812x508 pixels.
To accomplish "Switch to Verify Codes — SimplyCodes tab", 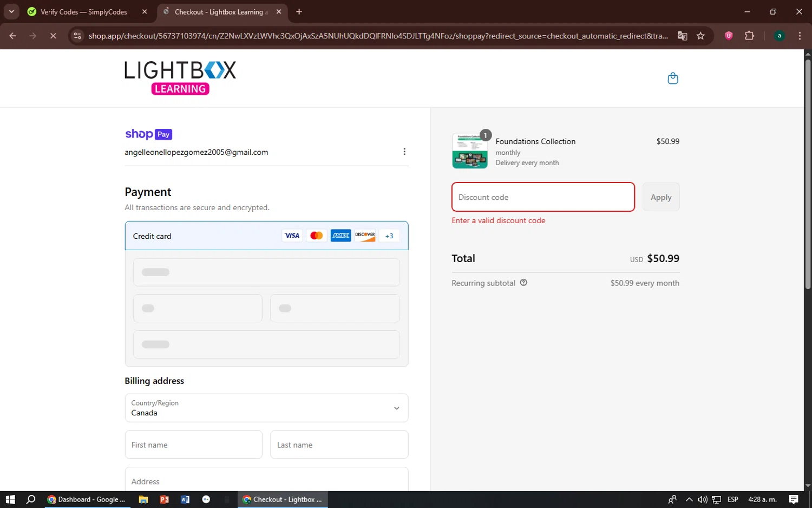I will (84, 12).
